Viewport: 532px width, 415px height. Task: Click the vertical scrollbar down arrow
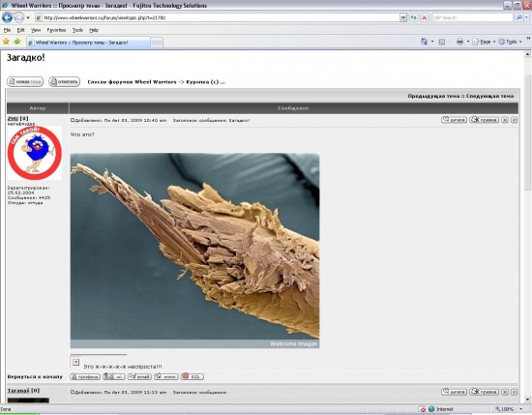(527, 400)
